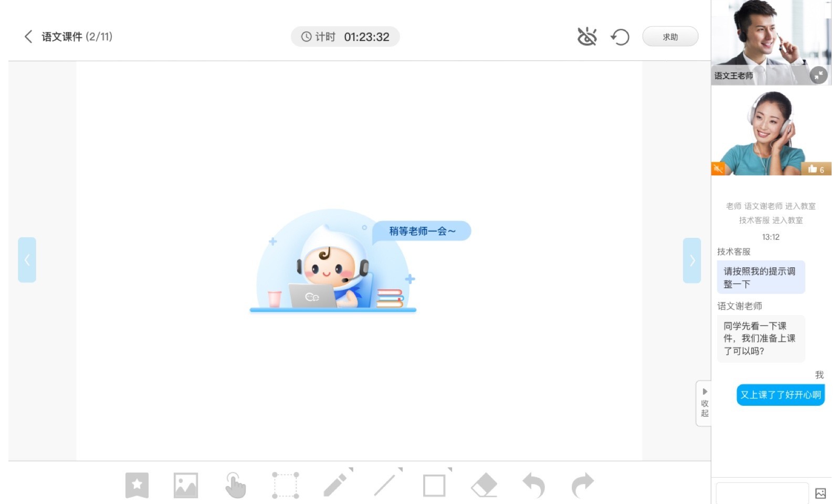Shrink the 语文王老师 video window
840x504 pixels.
pyautogui.click(x=818, y=75)
